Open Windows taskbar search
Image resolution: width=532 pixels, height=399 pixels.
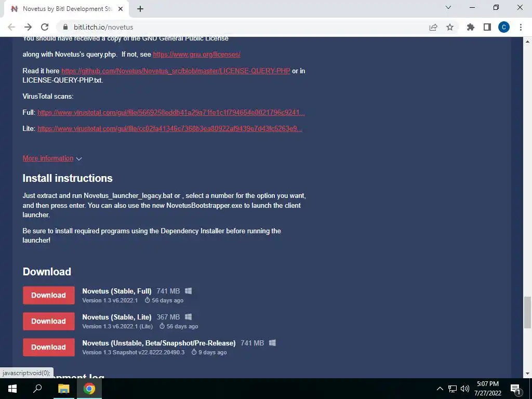[37, 389]
